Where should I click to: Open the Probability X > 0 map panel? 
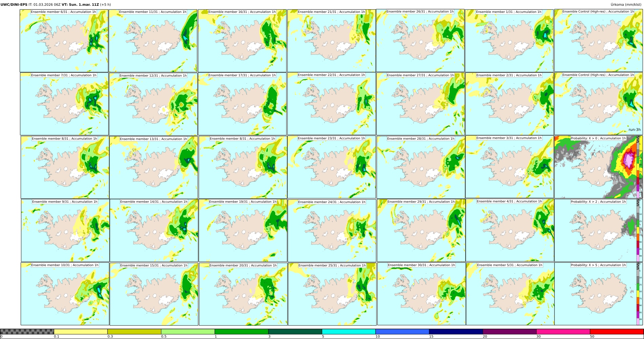[x=598, y=167]
